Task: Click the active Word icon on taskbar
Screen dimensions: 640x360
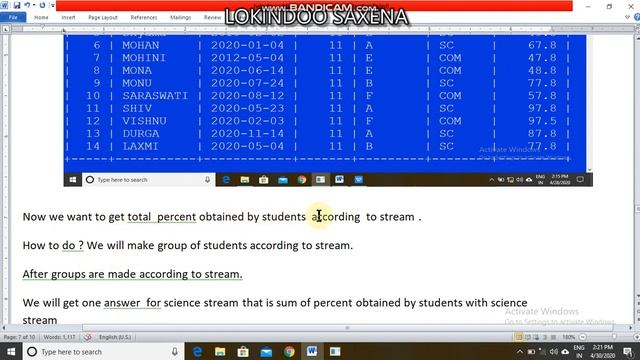Action: tap(312, 351)
